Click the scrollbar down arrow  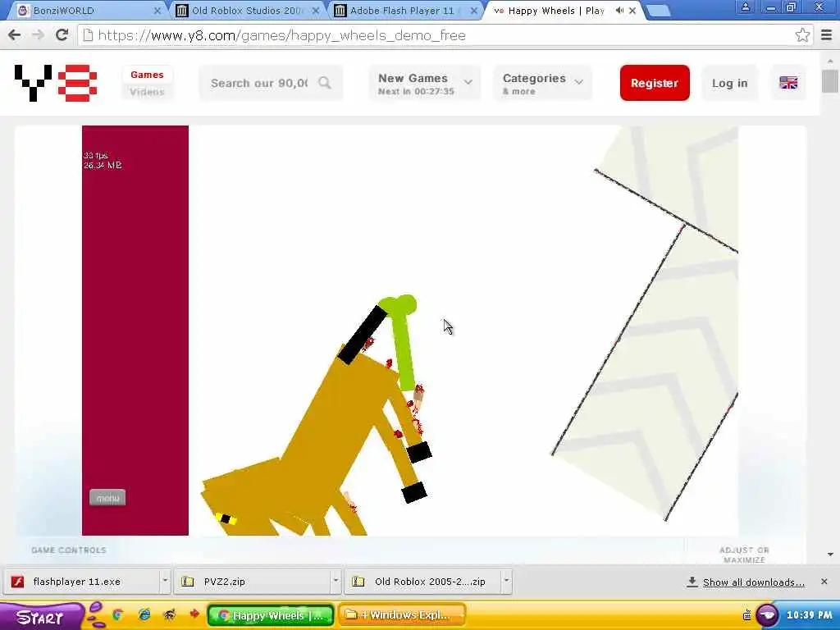pyautogui.click(x=830, y=555)
